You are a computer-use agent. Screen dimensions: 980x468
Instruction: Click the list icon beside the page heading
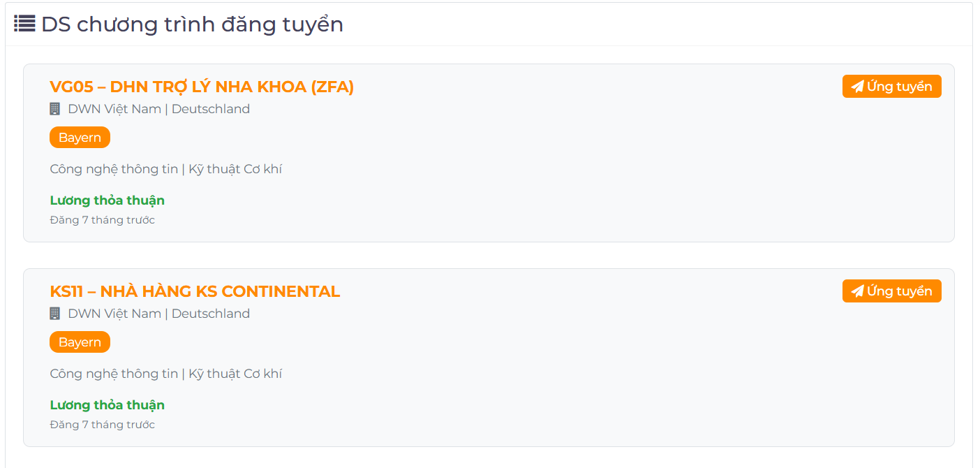click(24, 24)
